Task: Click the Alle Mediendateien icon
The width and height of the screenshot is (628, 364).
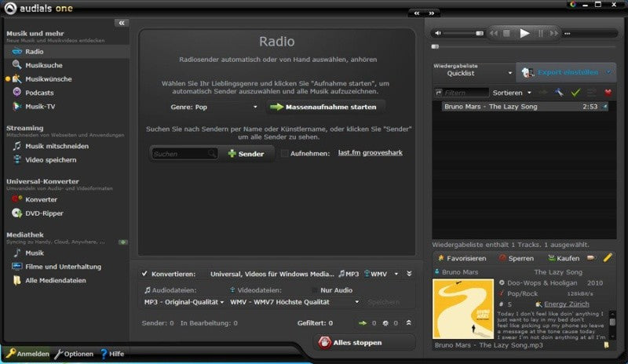Action: (x=16, y=280)
